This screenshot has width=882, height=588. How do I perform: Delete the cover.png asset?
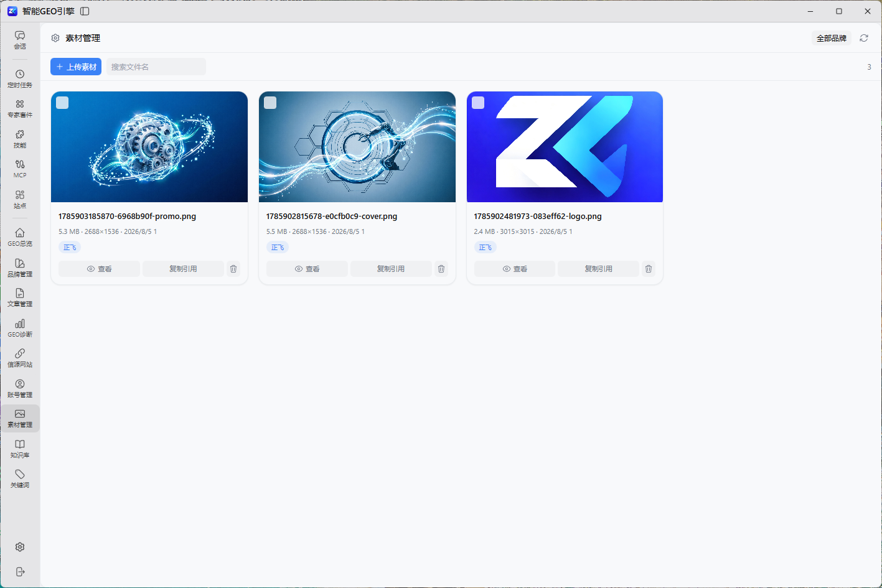(x=441, y=269)
